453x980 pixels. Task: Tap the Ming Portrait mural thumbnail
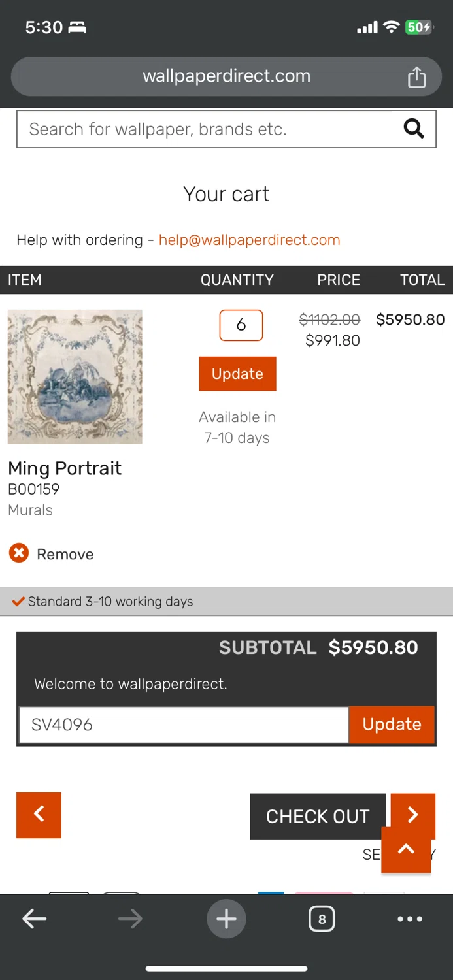click(x=75, y=377)
